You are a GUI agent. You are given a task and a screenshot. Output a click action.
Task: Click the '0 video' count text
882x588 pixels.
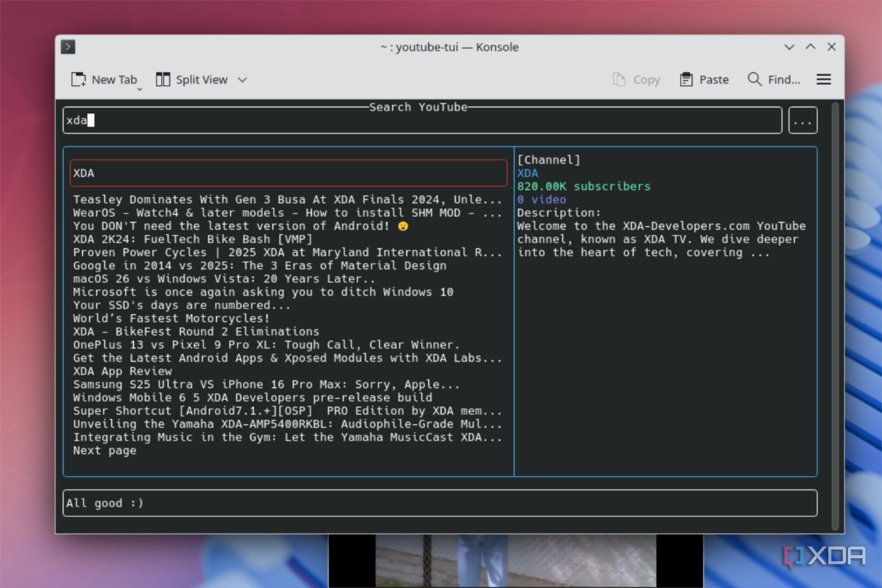(542, 199)
